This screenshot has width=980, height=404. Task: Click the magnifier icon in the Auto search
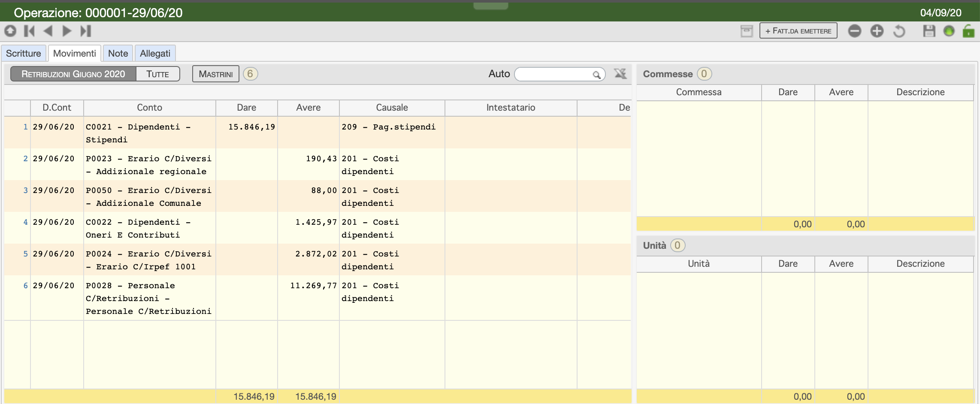tap(596, 75)
